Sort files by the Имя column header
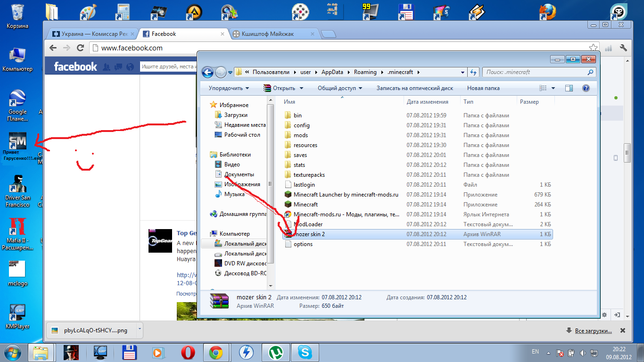This screenshot has width=644, height=362. tap(343, 102)
